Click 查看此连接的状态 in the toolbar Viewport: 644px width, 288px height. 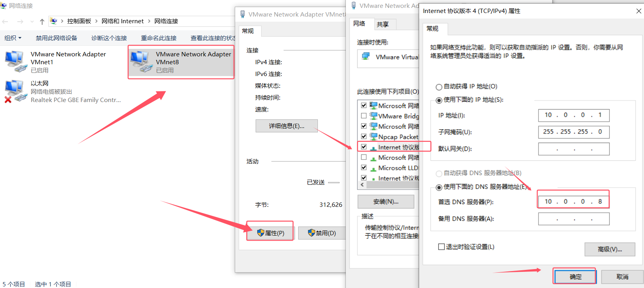click(213, 38)
